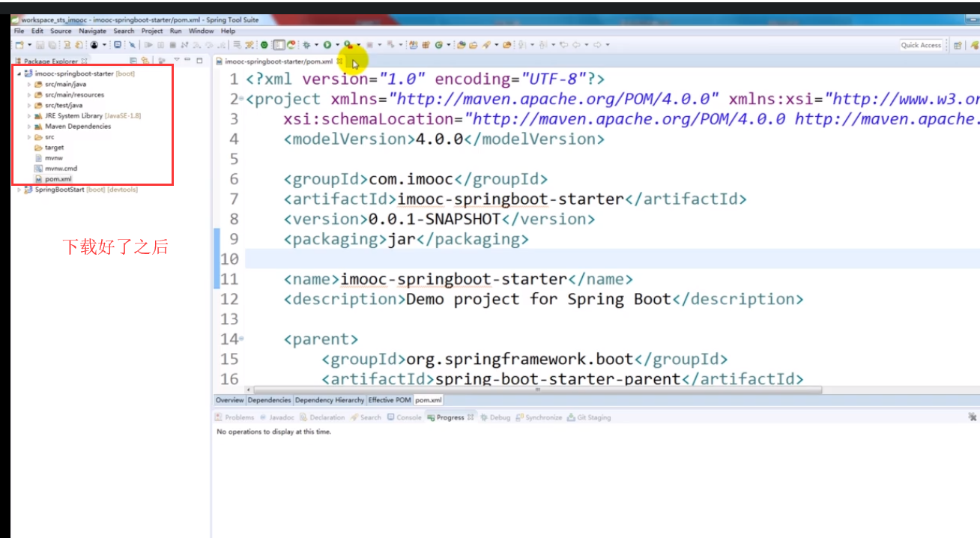The width and height of the screenshot is (980, 538).
Task: Click the Previous Annotation toolbar icon
Action: [x=542, y=45]
